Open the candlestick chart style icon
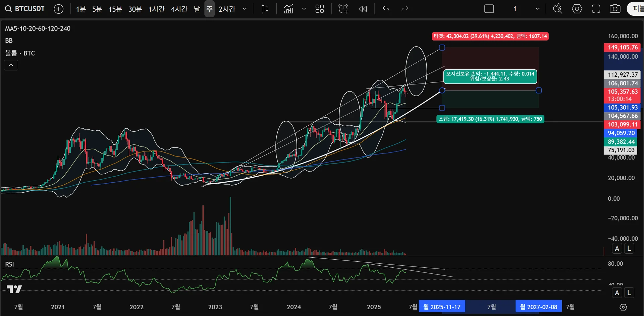 (265, 9)
